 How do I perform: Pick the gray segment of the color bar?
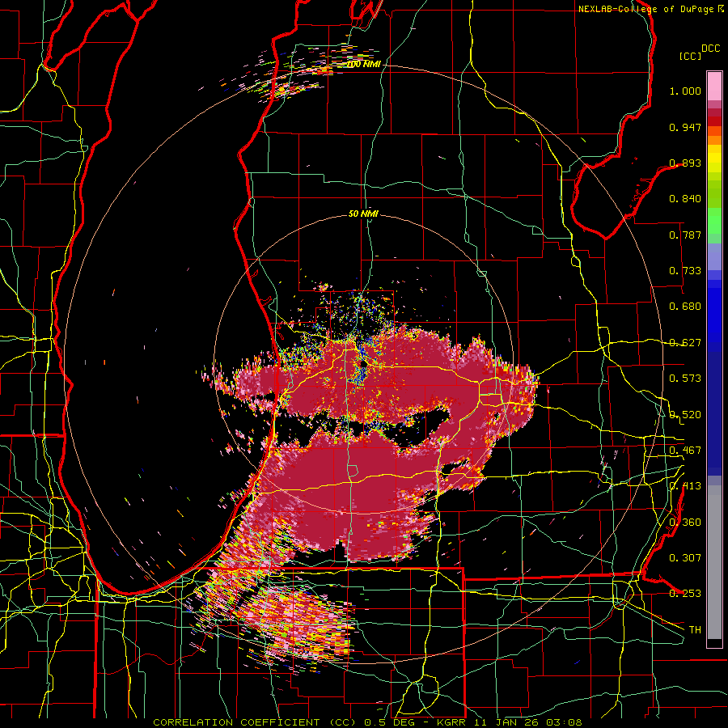coord(714,562)
